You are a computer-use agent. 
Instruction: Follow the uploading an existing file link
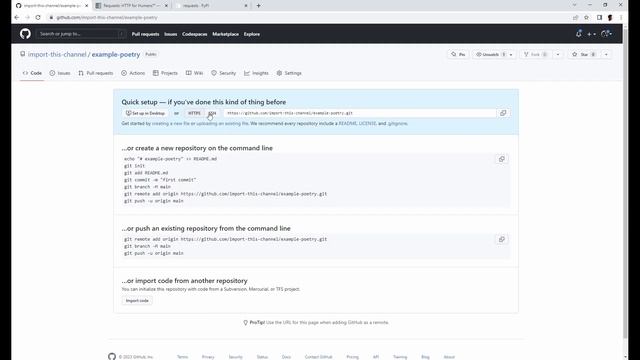pos(222,123)
